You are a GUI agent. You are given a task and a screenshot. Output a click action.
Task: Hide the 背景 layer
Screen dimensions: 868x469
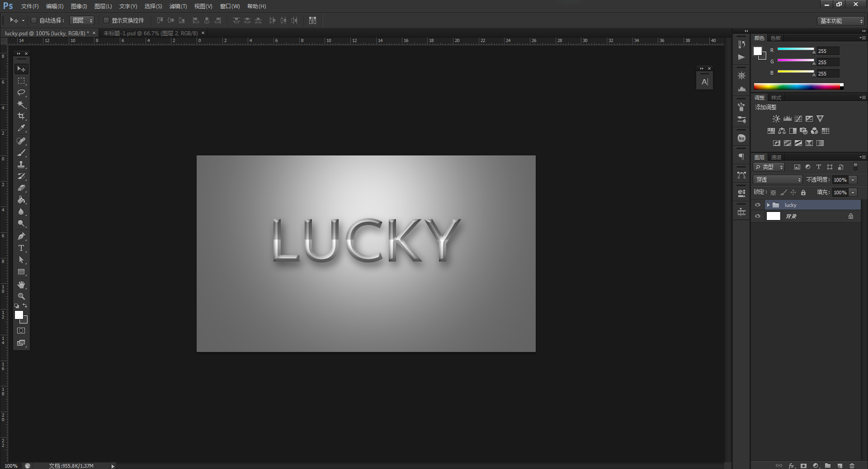tap(758, 216)
